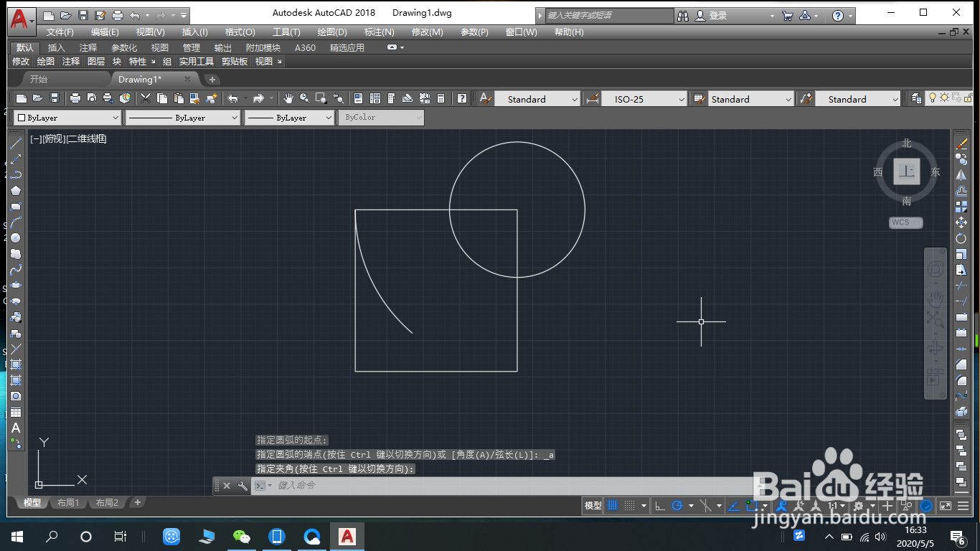980x551 pixels.
Task: Open the color ByLayer dropdown
Action: click(68, 118)
